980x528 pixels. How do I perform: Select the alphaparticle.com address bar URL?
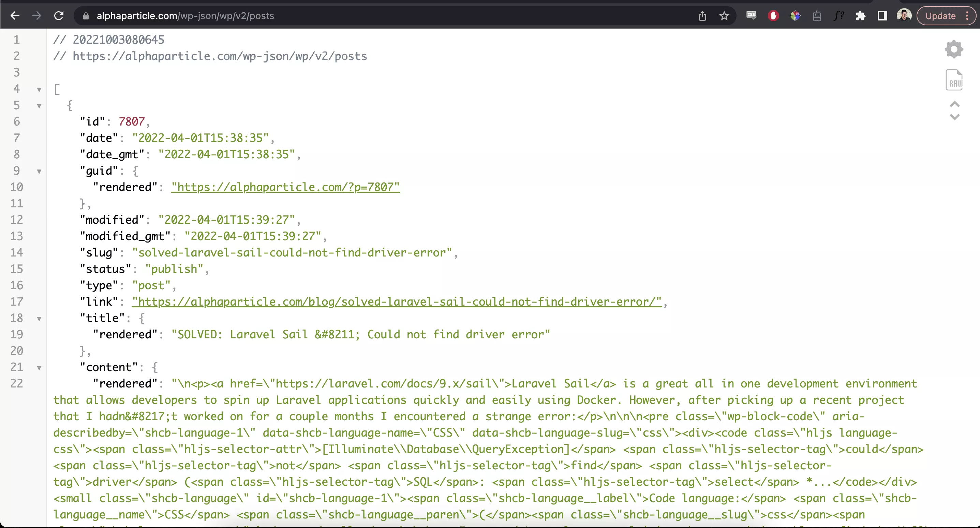pyautogui.click(x=185, y=16)
